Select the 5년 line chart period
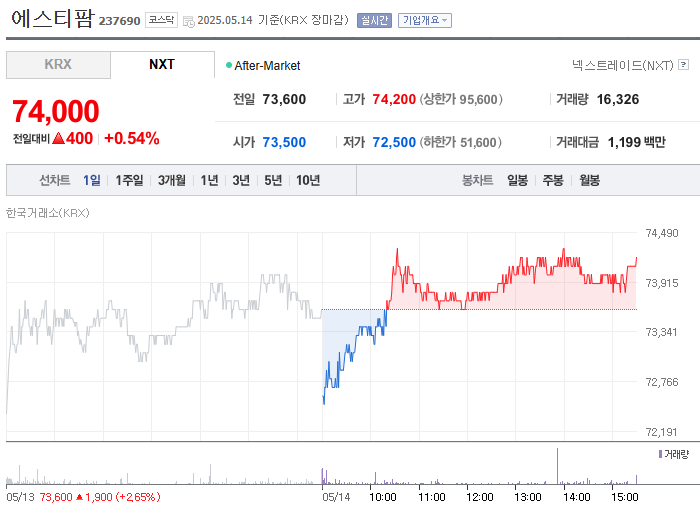The width and height of the screenshot is (700, 511). (x=273, y=180)
